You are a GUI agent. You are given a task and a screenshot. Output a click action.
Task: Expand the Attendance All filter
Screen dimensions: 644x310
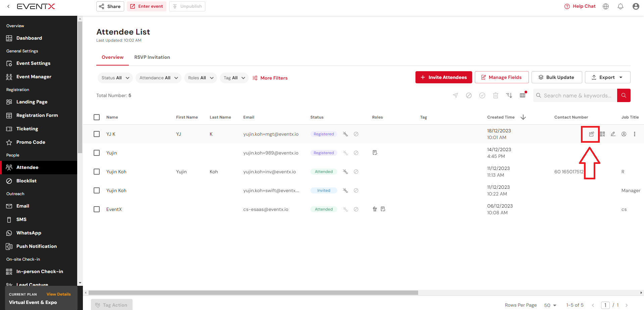pyautogui.click(x=158, y=78)
